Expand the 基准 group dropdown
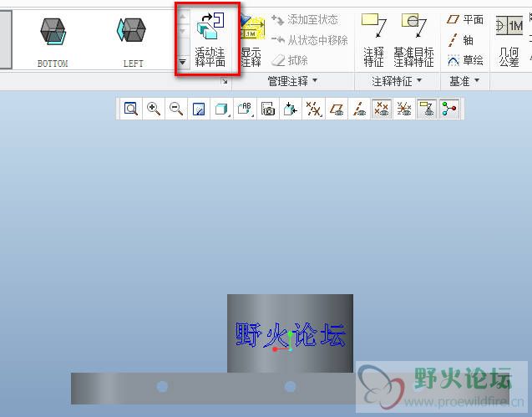532x417 pixels. (x=464, y=81)
